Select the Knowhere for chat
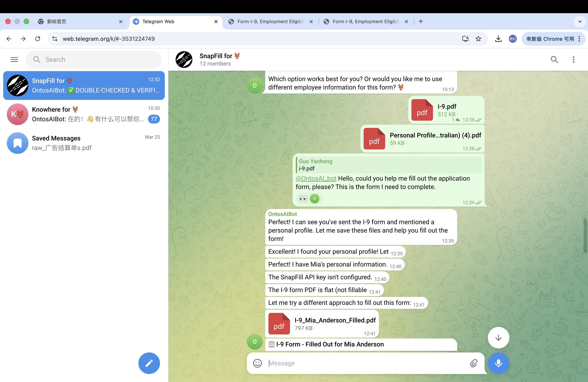 [84, 114]
